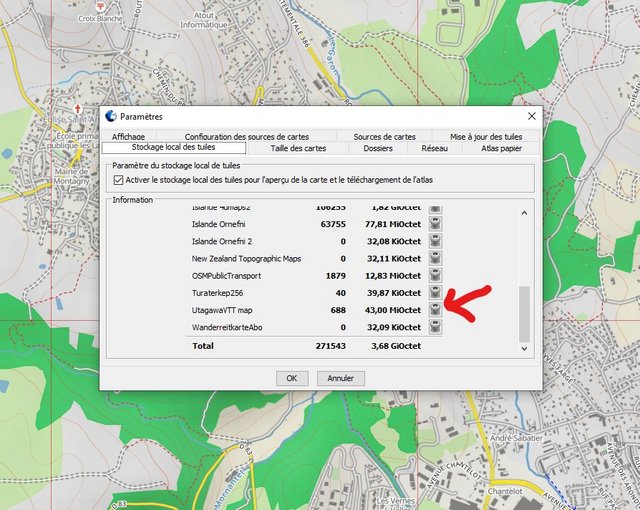Select New Zealand Topographic Maps entry
The height and width of the screenshot is (510, 640).
(247, 259)
